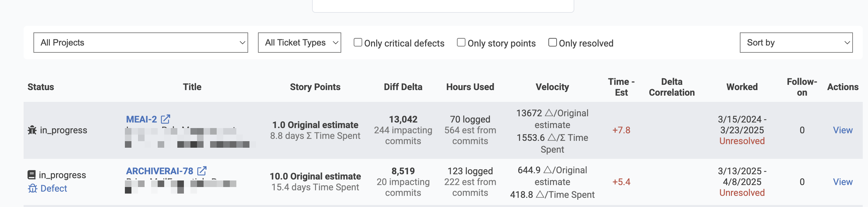
Task: Enable Only critical defects checkbox
Action: 358,42
